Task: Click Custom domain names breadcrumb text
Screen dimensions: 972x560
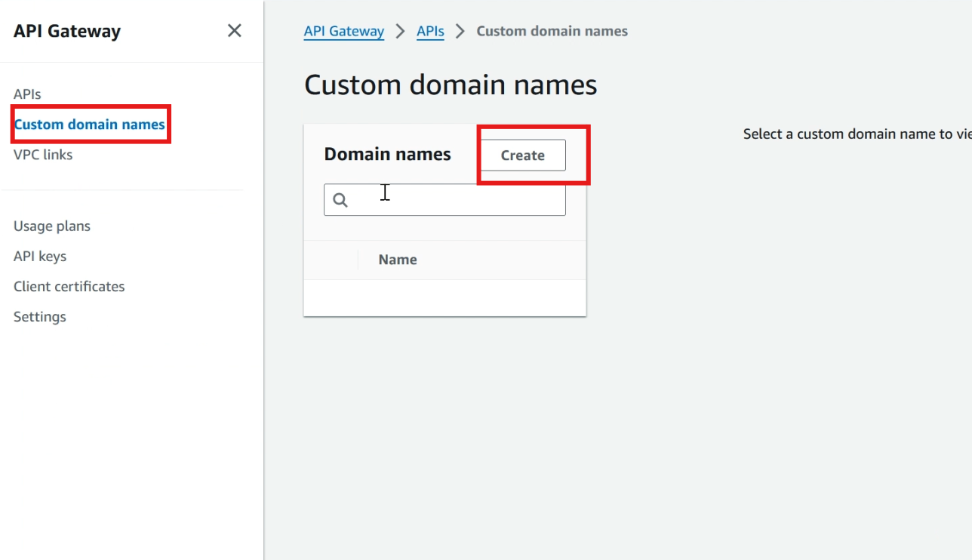Action: pos(552,31)
